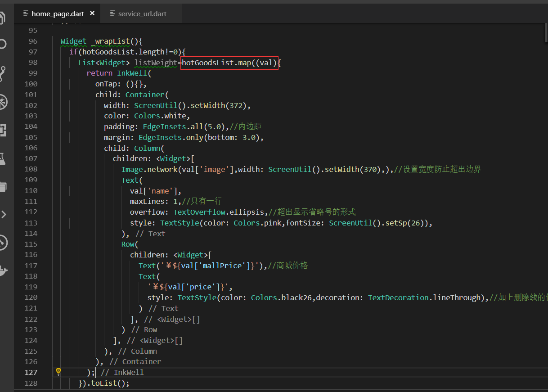Screen dimensions: 548x392
Task: Click Image.network on line 108
Action: tap(149, 169)
